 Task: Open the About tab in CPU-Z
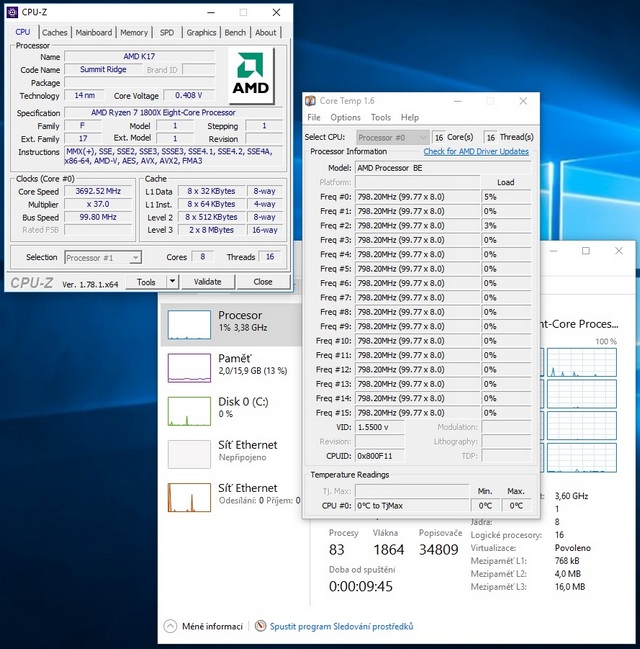265,32
